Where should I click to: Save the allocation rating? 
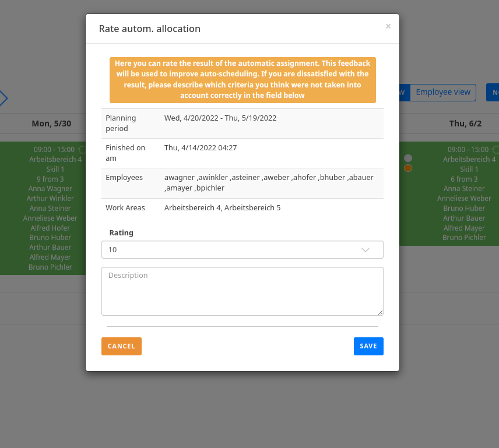point(368,346)
